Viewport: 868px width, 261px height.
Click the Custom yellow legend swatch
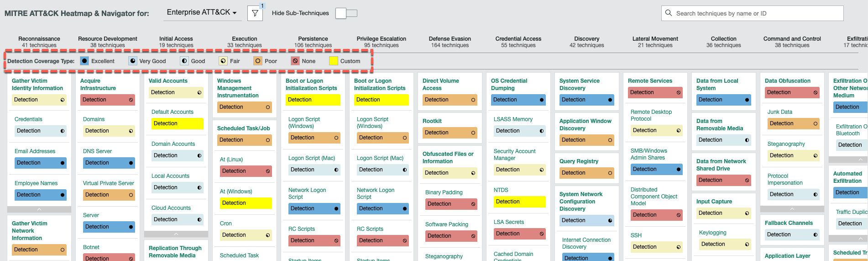[x=334, y=61]
